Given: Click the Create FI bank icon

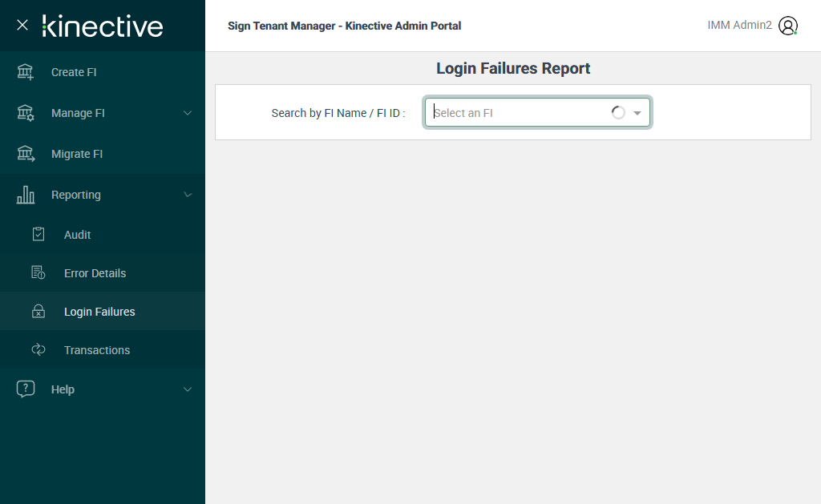Looking at the screenshot, I should pos(26,72).
